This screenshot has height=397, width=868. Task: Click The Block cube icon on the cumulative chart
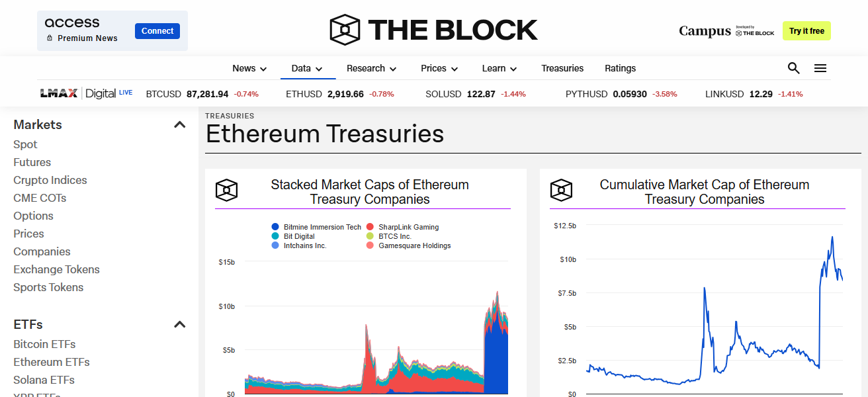click(x=561, y=191)
